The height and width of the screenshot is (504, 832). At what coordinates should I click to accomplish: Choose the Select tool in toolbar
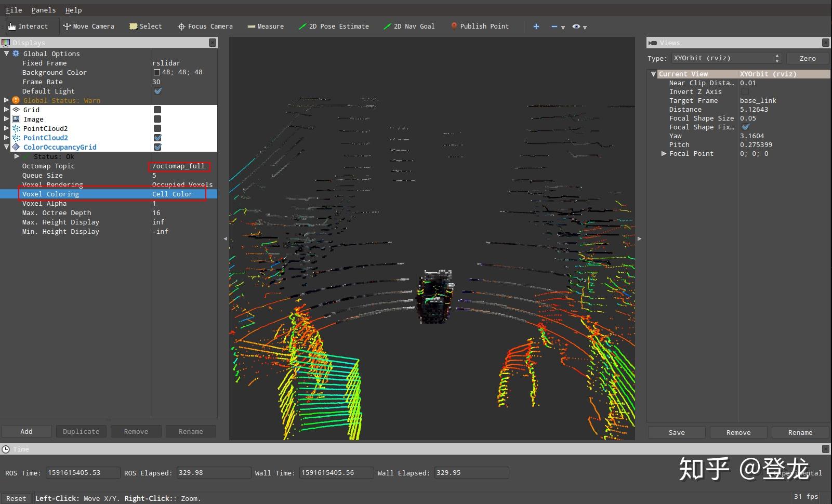pyautogui.click(x=146, y=26)
